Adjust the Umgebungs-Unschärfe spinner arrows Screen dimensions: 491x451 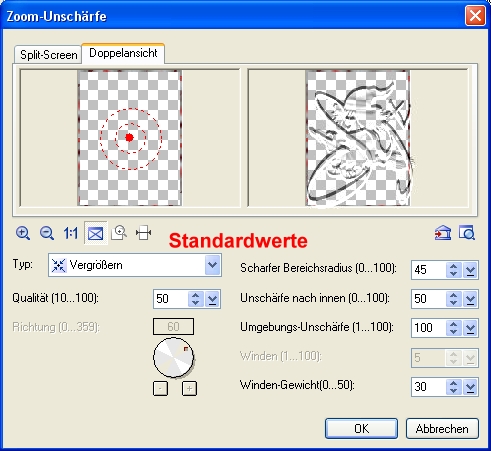pyautogui.click(x=453, y=328)
